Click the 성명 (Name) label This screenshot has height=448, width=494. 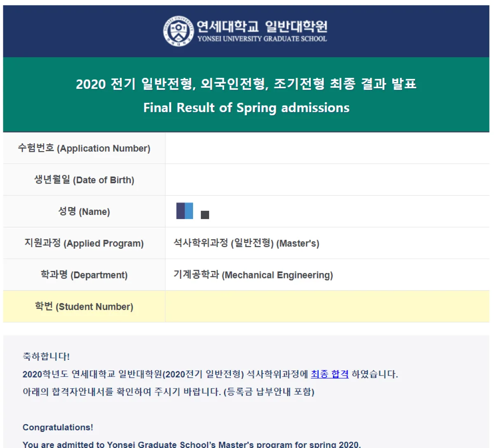pos(84,212)
